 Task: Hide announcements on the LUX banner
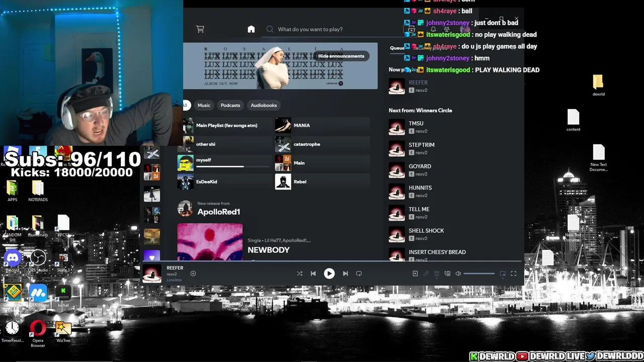[x=341, y=56]
